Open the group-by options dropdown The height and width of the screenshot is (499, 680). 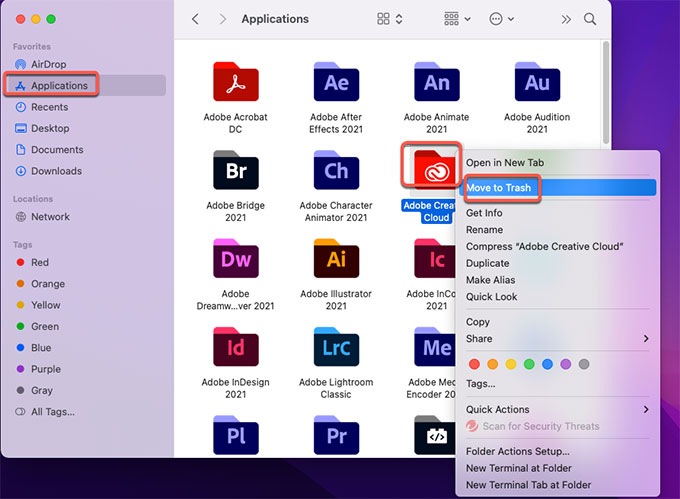[457, 19]
